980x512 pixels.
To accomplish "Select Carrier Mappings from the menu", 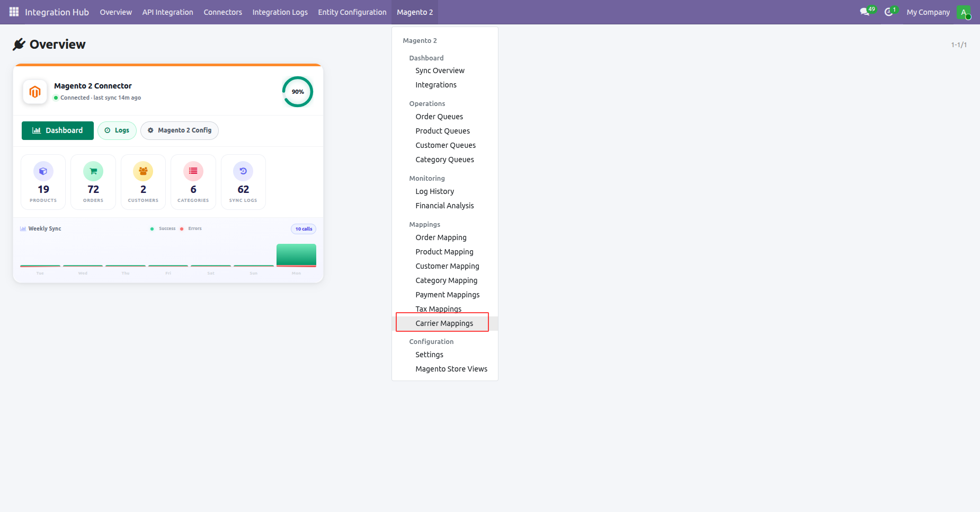I will (x=445, y=323).
